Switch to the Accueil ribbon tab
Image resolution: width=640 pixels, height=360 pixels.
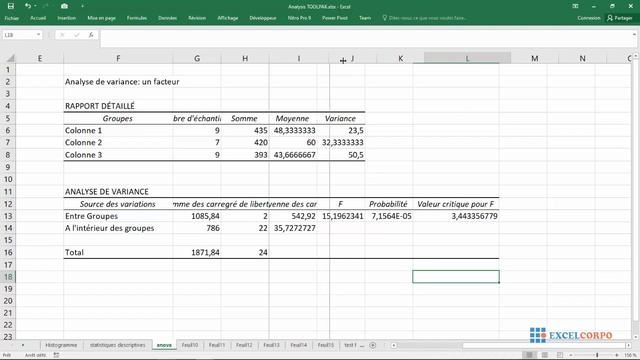pos(38,18)
